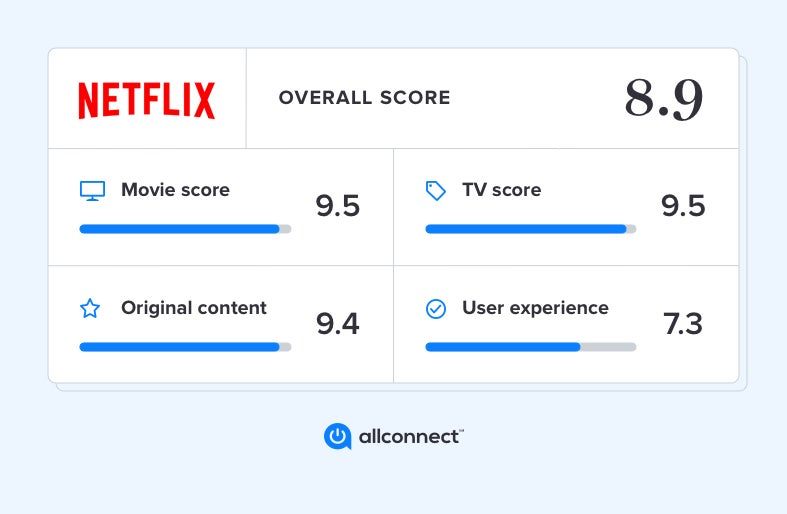Click the allconnect power icon logo
Image resolution: width=787 pixels, height=514 pixels.
point(337,436)
